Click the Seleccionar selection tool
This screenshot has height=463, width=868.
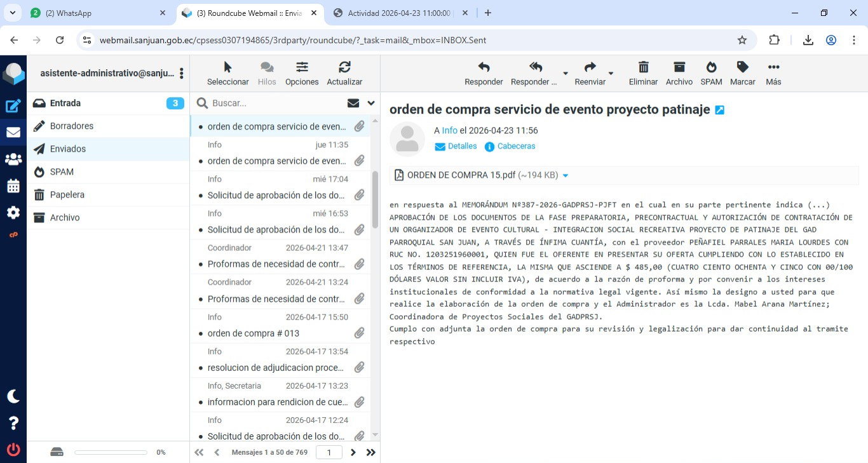click(227, 67)
